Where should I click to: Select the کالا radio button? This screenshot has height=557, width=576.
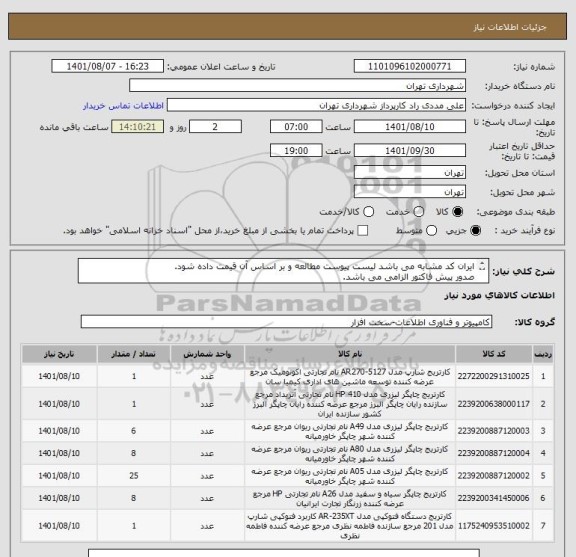458,212
